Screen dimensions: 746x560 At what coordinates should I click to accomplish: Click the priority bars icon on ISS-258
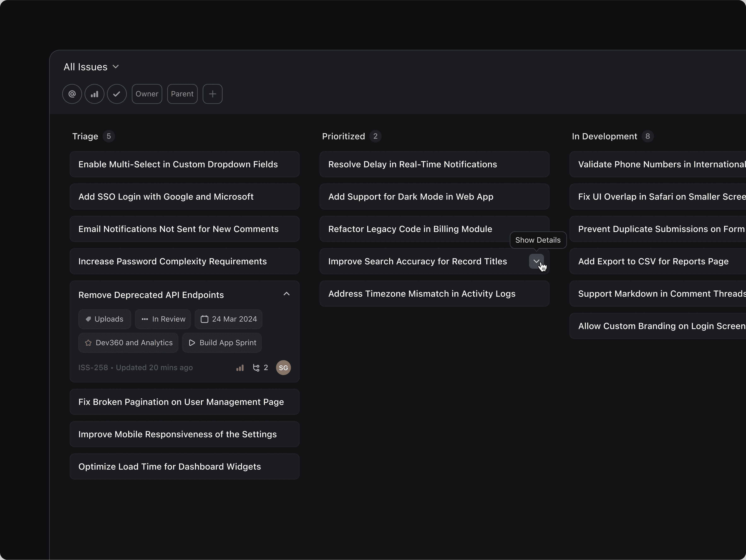[240, 368]
